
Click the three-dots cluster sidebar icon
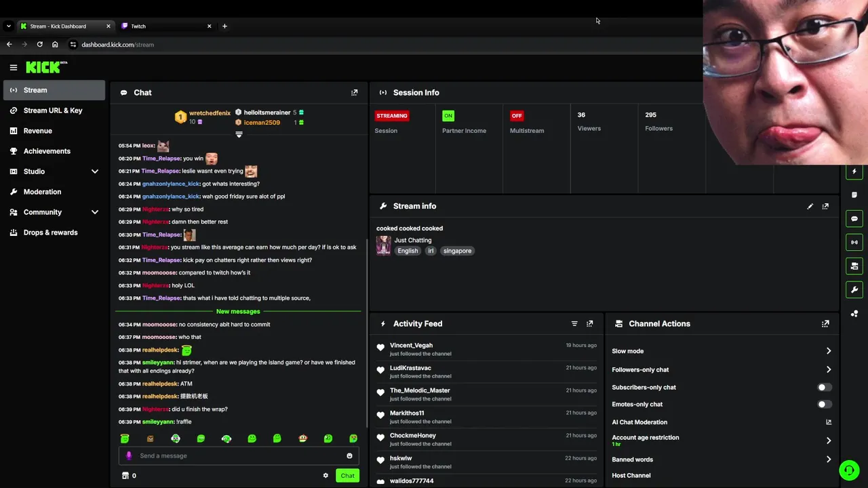click(x=854, y=313)
